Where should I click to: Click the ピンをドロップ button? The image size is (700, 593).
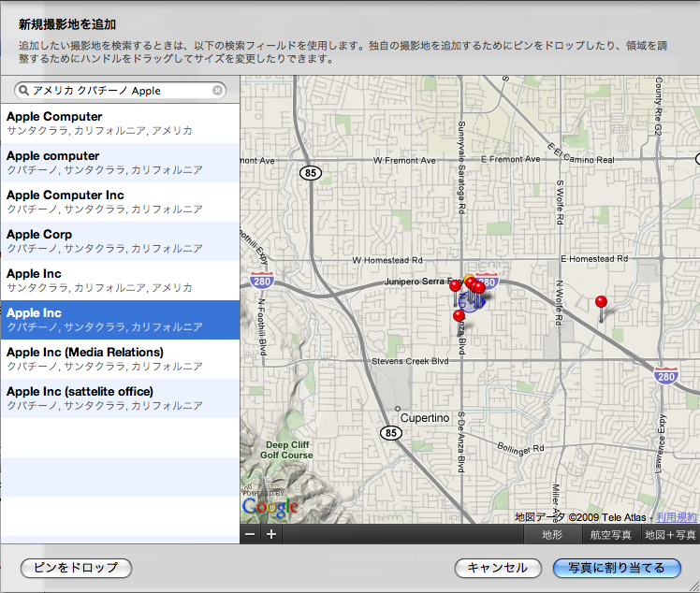[76, 568]
